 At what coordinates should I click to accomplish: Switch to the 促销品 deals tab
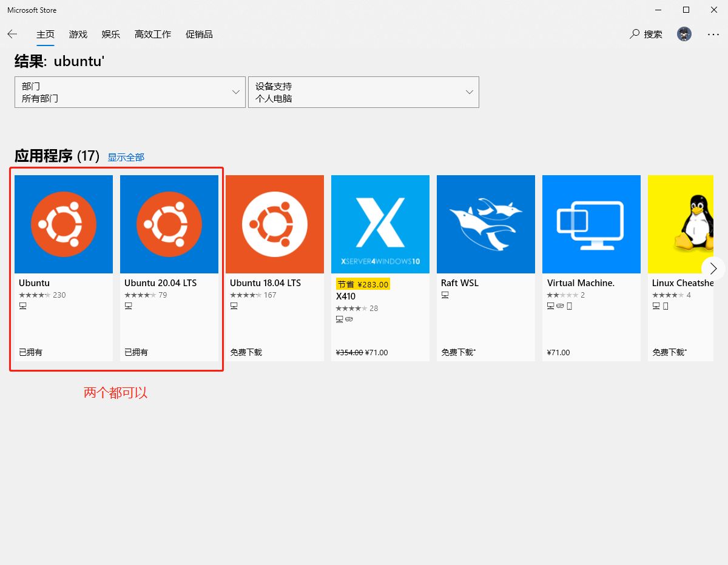click(x=199, y=35)
